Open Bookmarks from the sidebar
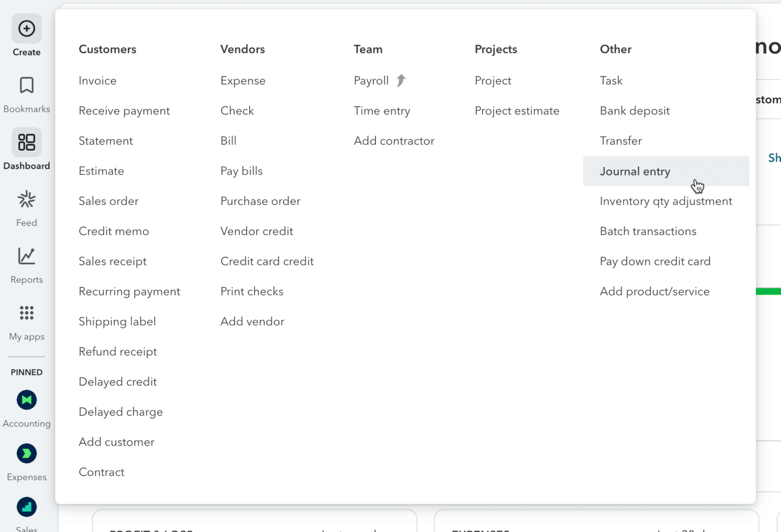 [x=26, y=85]
